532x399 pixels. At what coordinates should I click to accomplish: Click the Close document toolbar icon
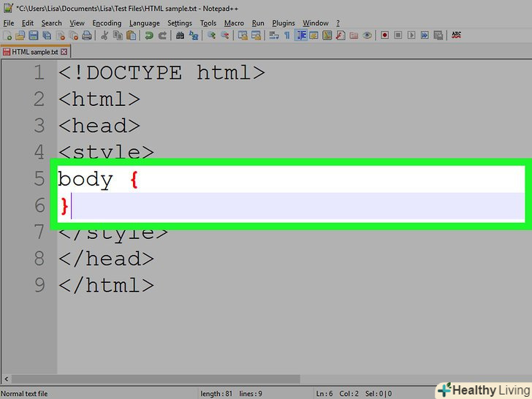pos(61,35)
